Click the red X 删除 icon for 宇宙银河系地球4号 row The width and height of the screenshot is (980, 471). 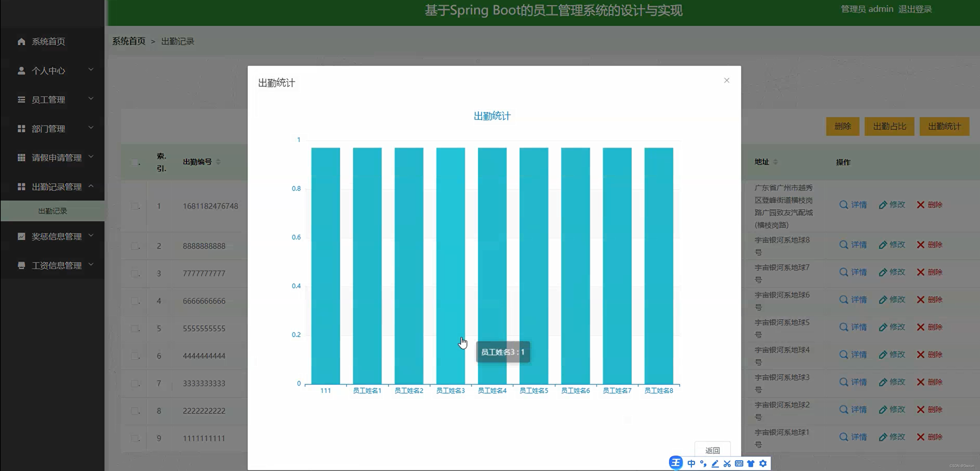point(921,355)
